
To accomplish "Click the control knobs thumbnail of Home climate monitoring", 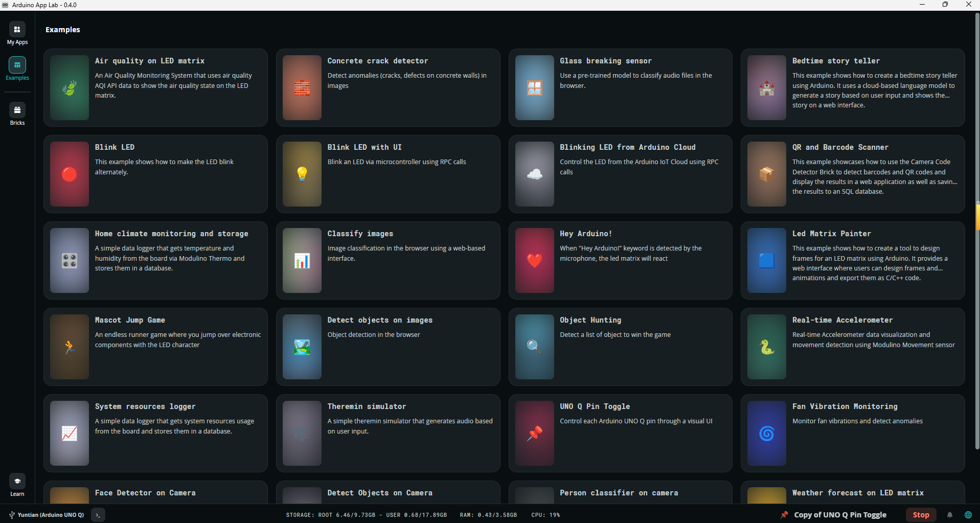I will 70,260.
